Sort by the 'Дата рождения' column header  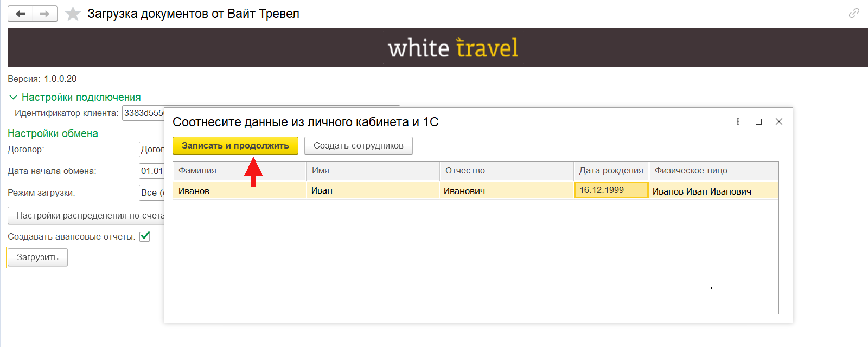point(611,171)
